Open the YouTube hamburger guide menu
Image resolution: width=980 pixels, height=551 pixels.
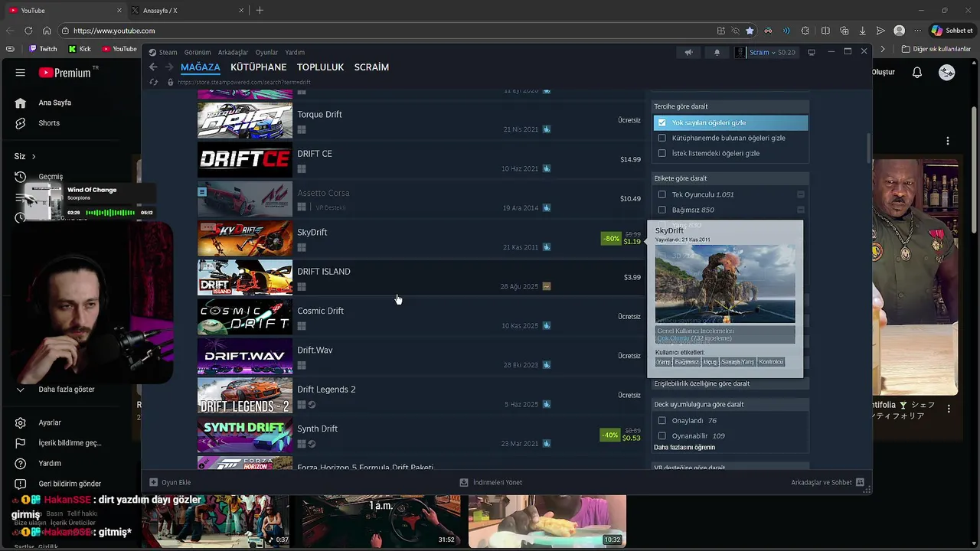click(x=21, y=73)
